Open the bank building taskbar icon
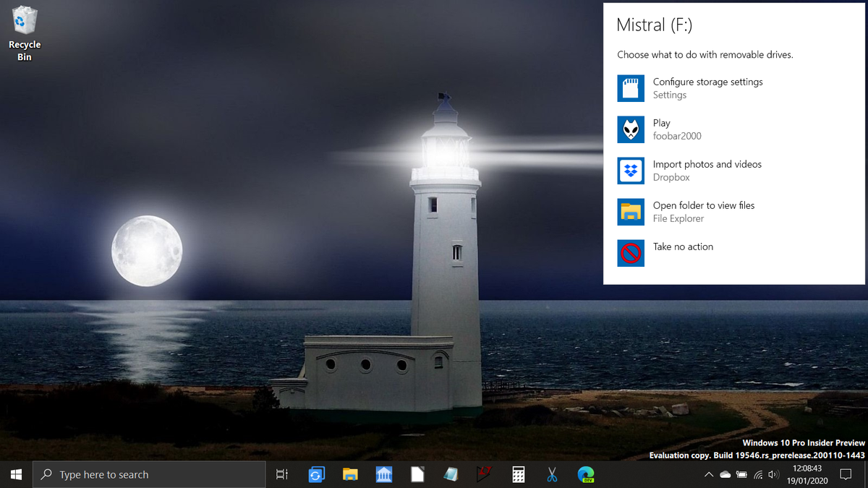 point(384,474)
